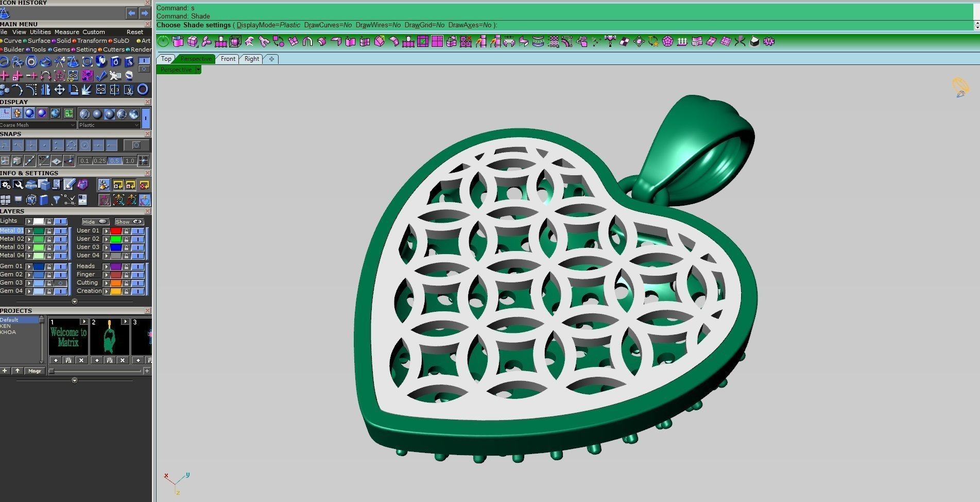Select the Metal 01 layer

[12, 230]
